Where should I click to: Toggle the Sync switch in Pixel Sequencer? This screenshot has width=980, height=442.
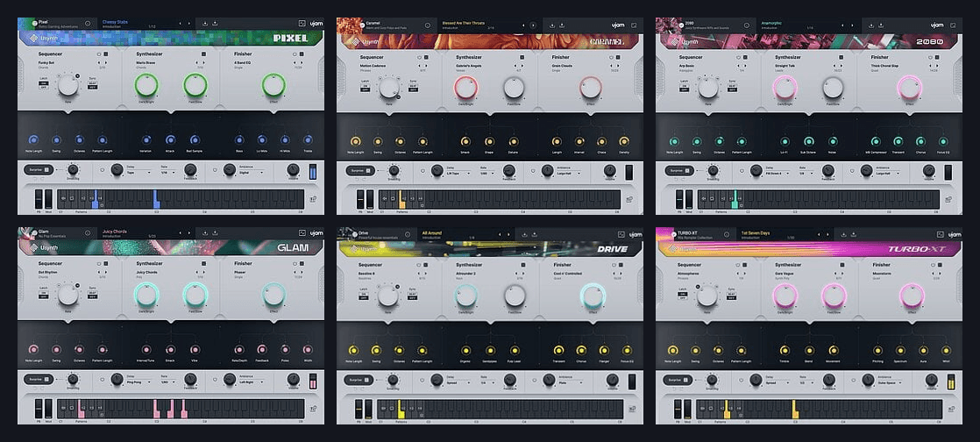[x=92, y=85]
